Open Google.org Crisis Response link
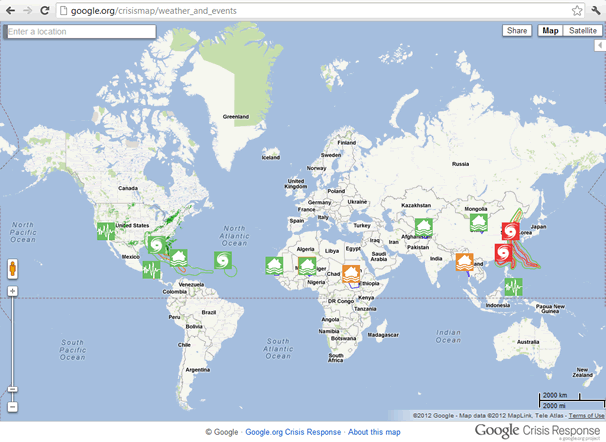Screen dimensions: 606x442 [x=293, y=432]
